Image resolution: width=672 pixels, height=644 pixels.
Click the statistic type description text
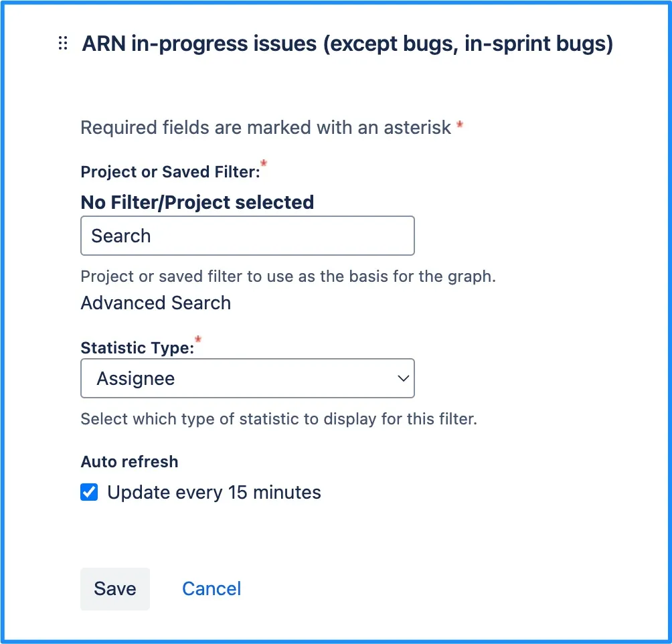[278, 420]
